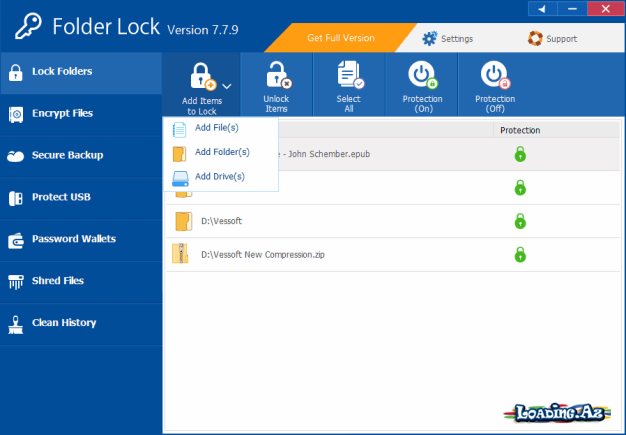Click green lock in second list row
626x435 pixels.
tap(520, 188)
